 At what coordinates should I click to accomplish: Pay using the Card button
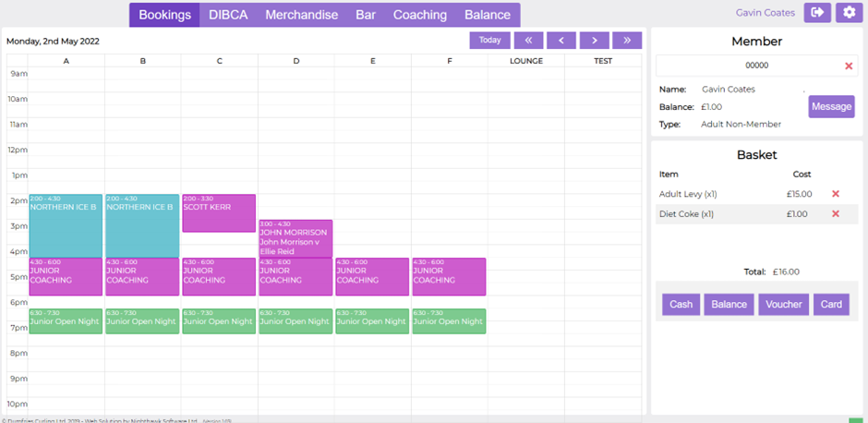[x=831, y=304]
